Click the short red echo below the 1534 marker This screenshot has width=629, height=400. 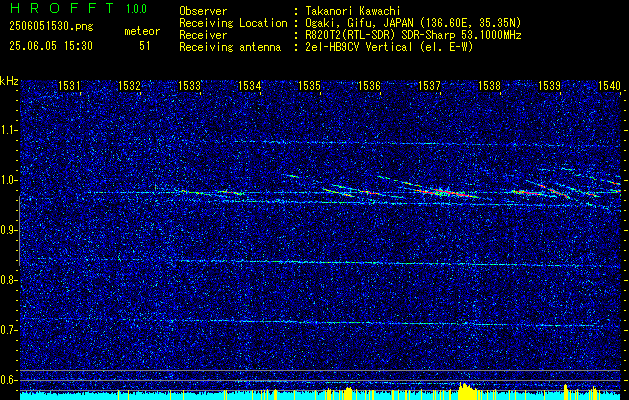coord(232,193)
